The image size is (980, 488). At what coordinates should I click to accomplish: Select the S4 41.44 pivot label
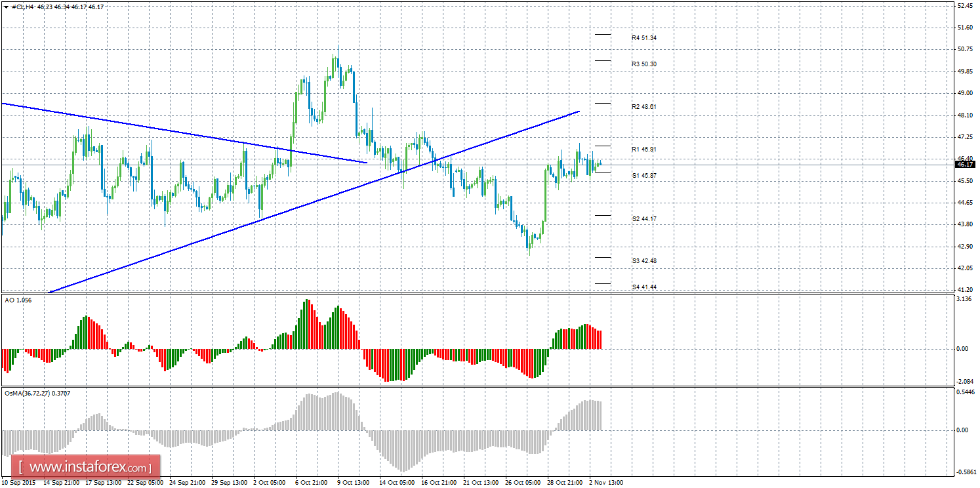pos(644,287)
